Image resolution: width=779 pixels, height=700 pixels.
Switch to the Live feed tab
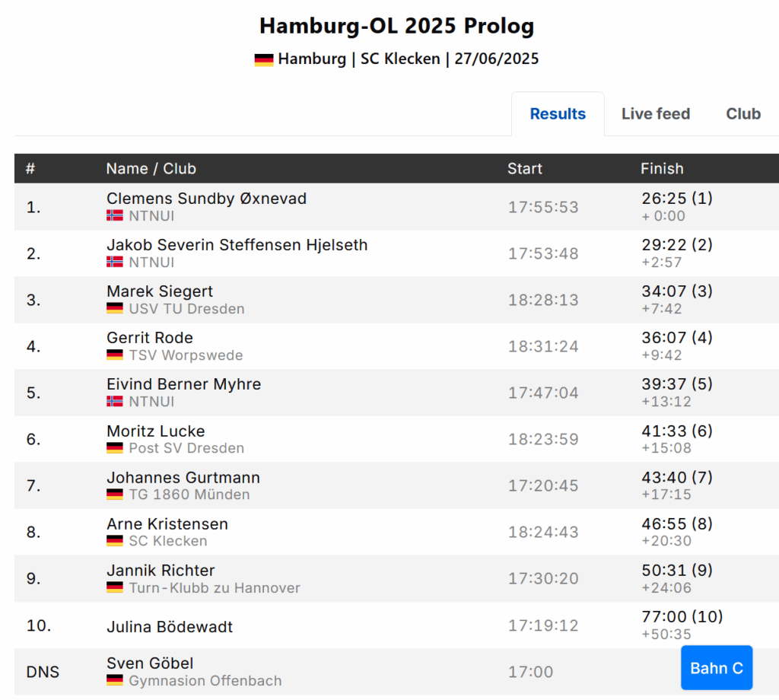point(655,114)
